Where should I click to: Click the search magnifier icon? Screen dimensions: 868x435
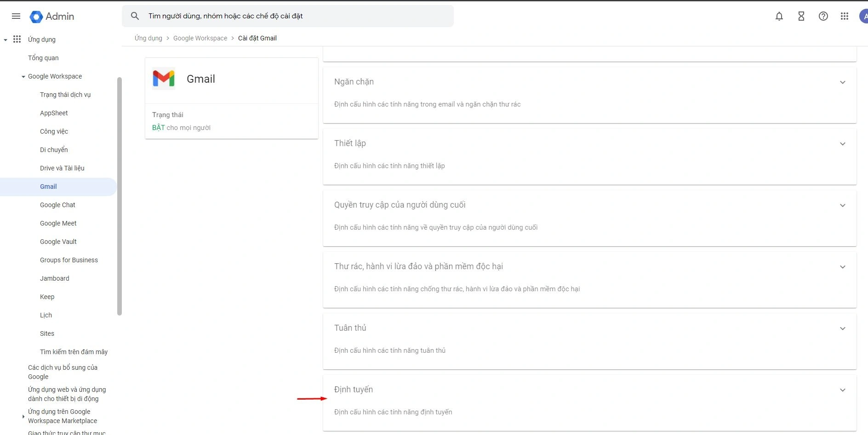[x=135, y=16]
